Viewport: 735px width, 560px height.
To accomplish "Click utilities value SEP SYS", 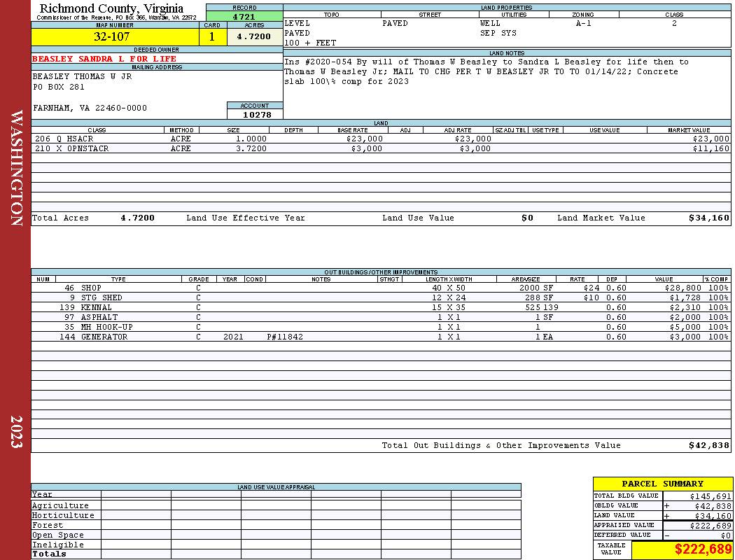I will pyautogui.click(x=498, y=34).
